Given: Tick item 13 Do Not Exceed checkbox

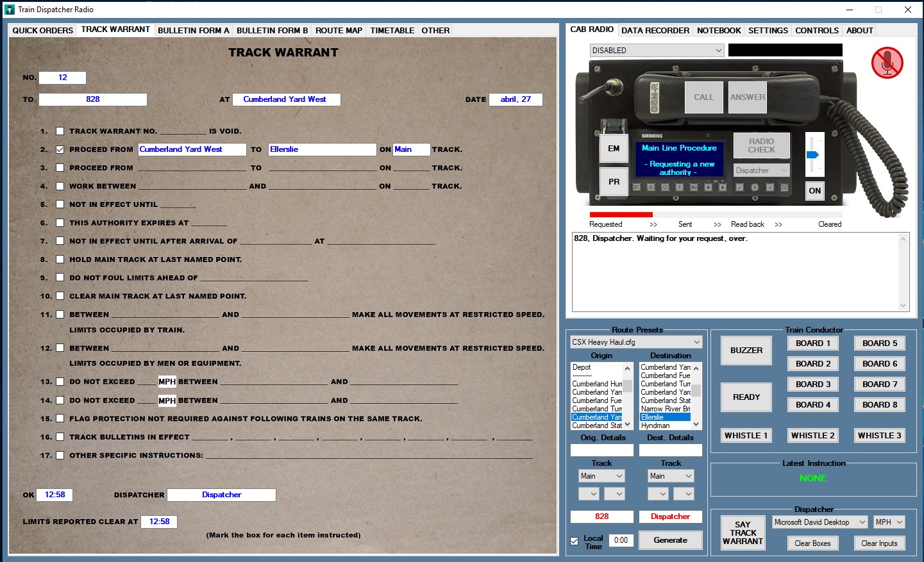Looking at the screenshot, I should click(x=60, y=382).
